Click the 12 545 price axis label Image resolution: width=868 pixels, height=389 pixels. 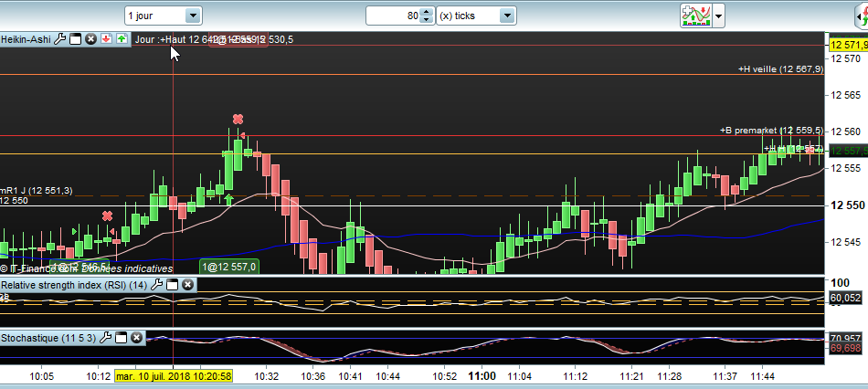(x=846, y=242)
